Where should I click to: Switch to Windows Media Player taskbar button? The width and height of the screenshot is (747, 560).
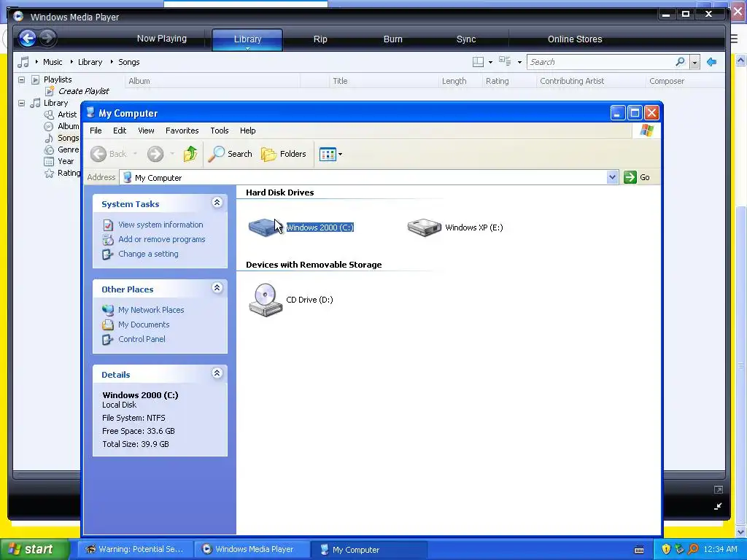coord(252,550)
